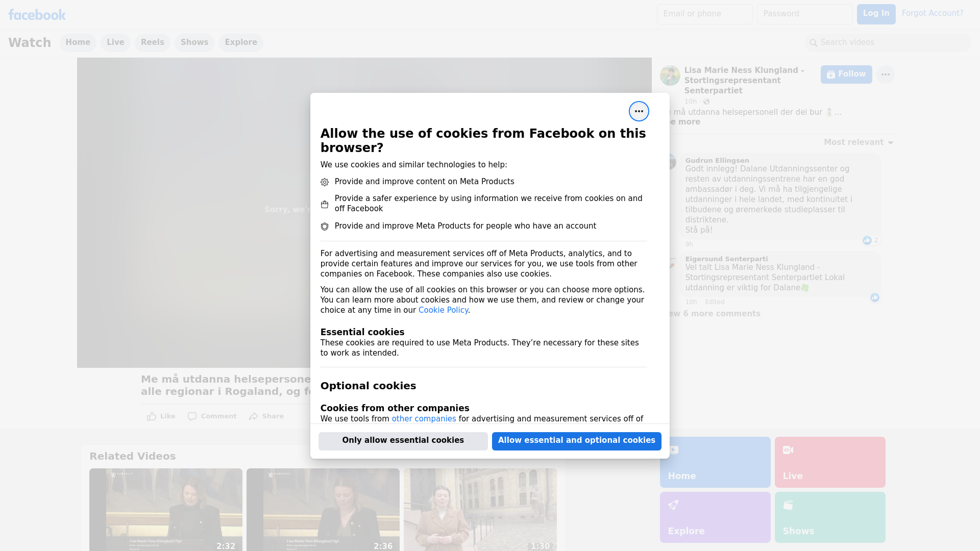Open related video thumbnail with 2:32 duration
This screenshot has width=980, height=551.
pos(166,510)
